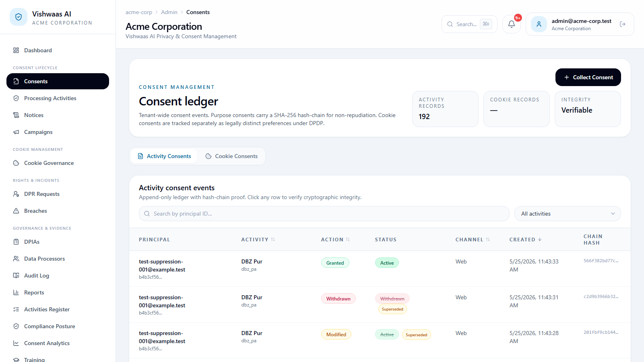Screen dimensions: 644x362
Task: Click the Processing Activities shield icon
Action: pos(16,98)
